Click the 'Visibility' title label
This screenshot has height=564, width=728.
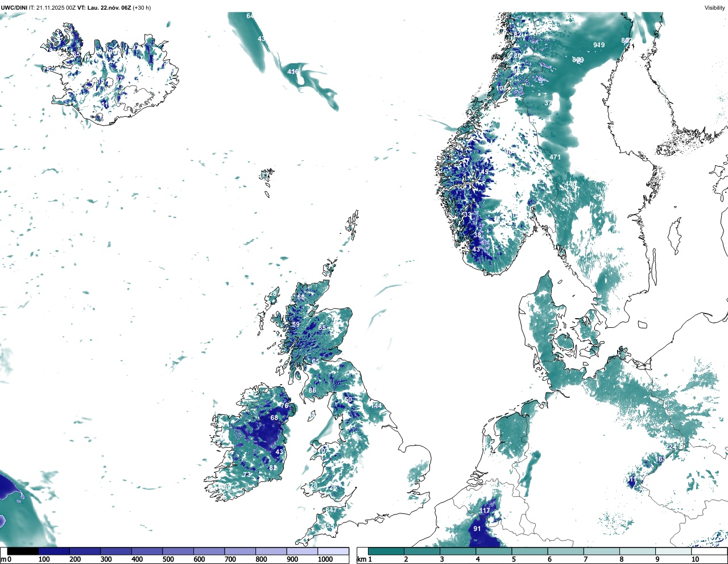coord(715,8)
